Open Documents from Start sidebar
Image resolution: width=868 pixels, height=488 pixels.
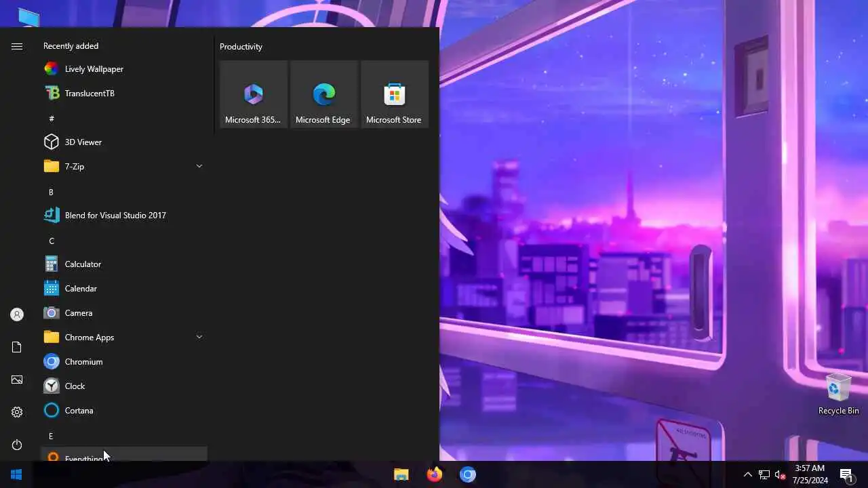[17, 347]
